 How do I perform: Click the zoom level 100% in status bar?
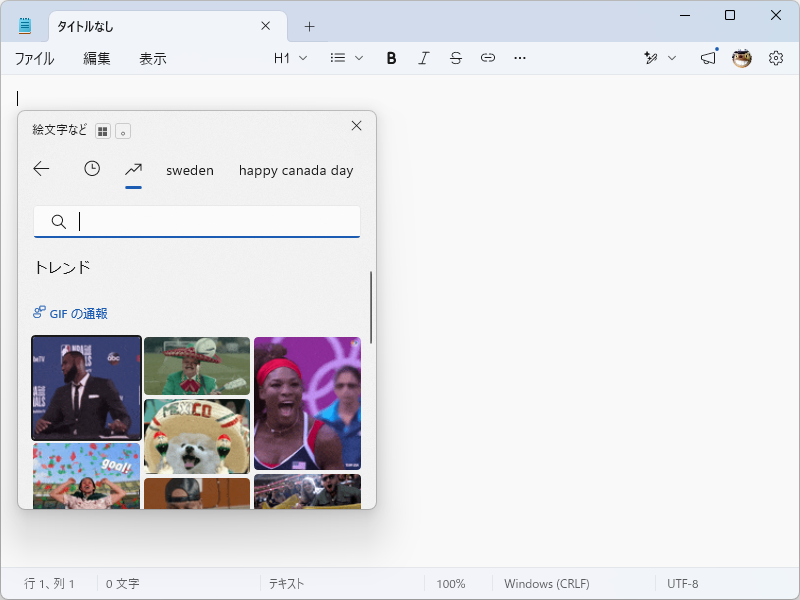point(451,584)
